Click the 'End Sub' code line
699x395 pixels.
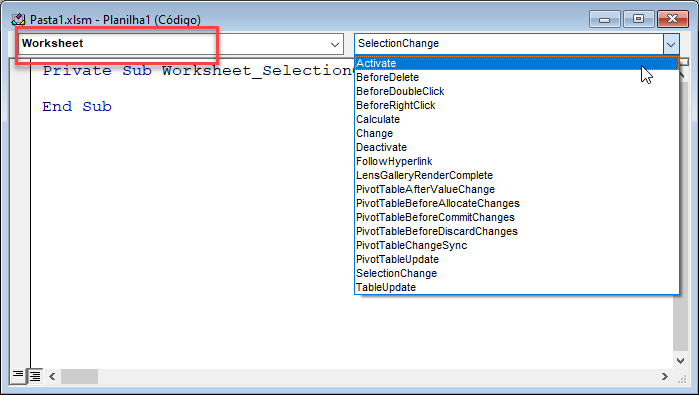tap(77, 107)
